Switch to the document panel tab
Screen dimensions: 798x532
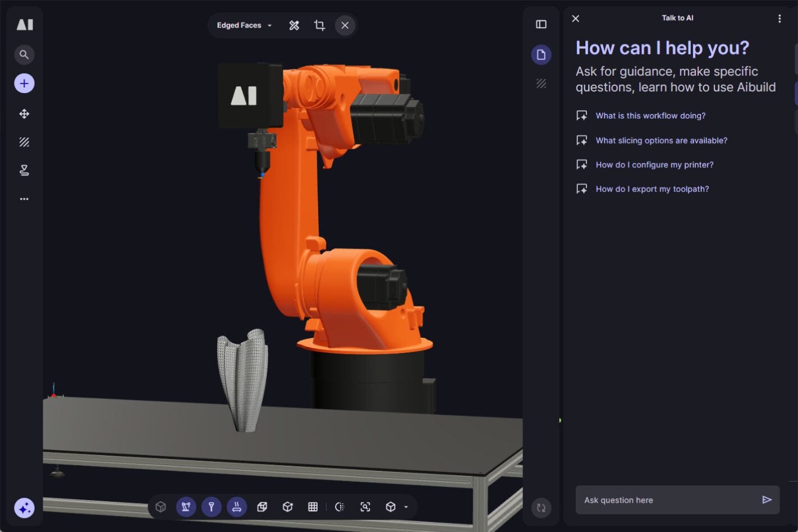point(541,54)
